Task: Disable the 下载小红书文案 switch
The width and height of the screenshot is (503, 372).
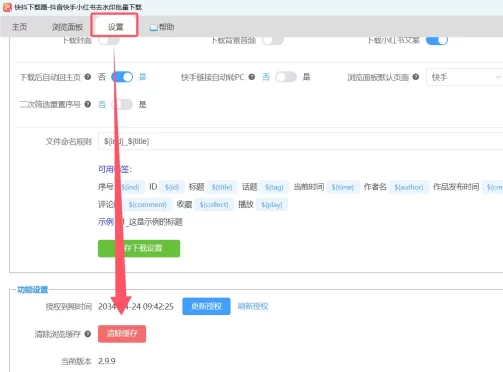Action: click(x=437, y=40)
